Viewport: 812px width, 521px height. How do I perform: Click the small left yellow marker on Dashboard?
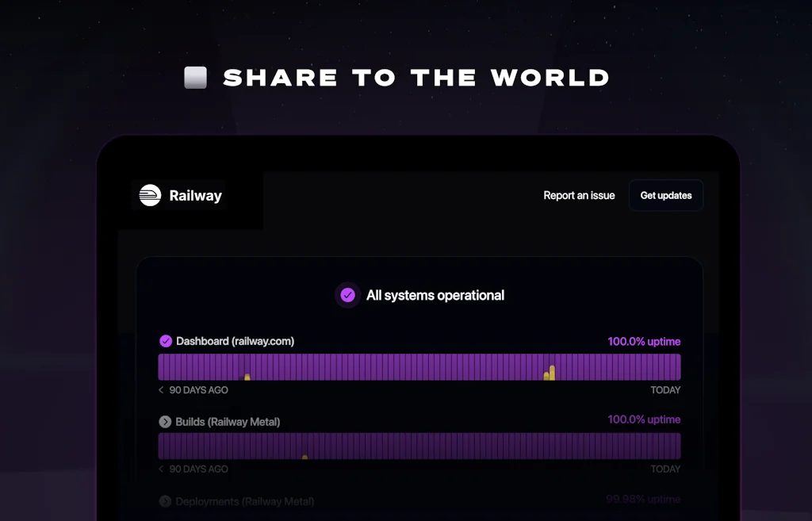(x=247, y=377)
